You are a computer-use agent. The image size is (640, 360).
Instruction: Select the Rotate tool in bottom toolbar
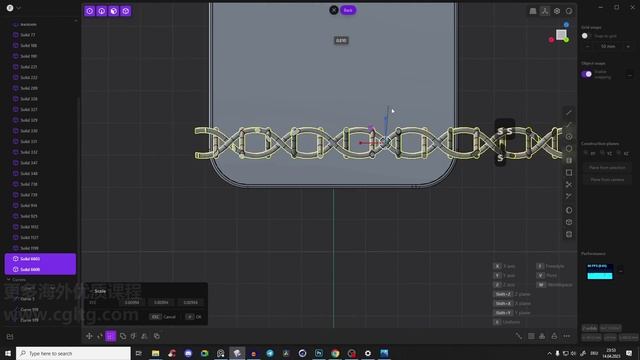pyautogui.click(x=100, y=336)
